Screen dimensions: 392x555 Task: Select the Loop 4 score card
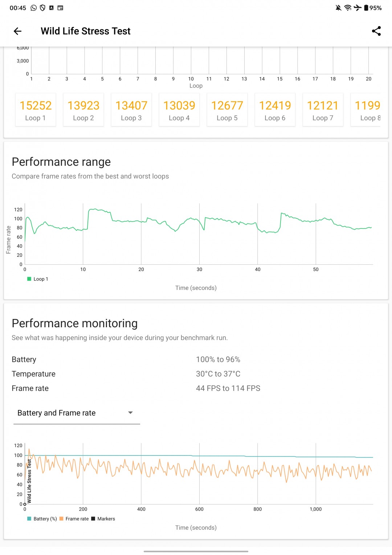179,110
